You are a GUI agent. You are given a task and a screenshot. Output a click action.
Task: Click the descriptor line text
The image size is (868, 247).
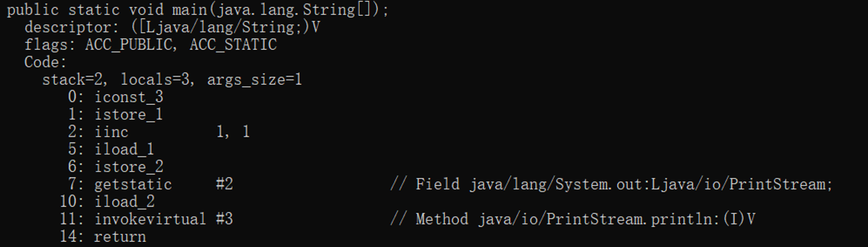(x=172, y=27)
